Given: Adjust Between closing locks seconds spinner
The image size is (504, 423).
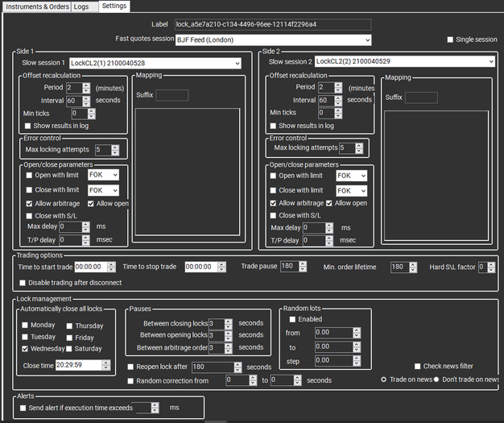Looking at the screenshot, I should (228, 323).
